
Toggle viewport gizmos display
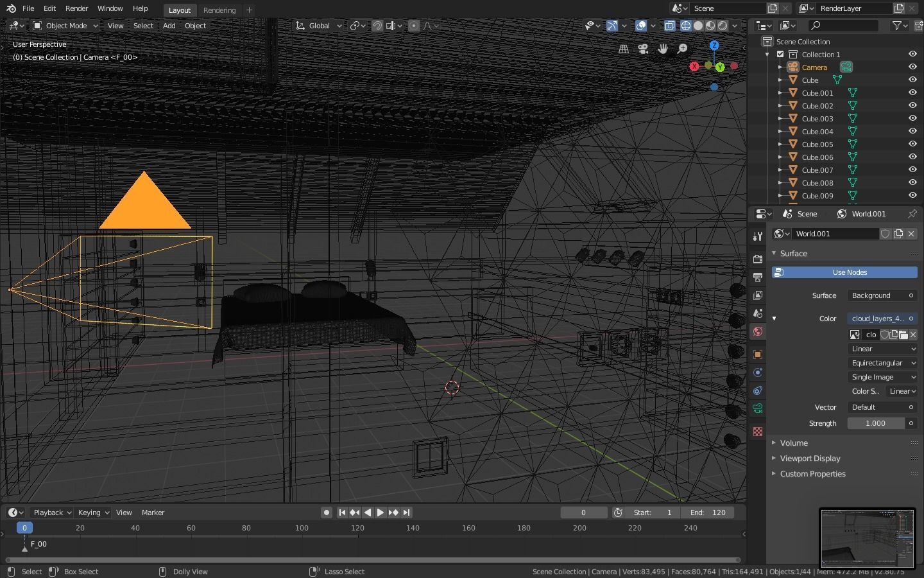612,26
